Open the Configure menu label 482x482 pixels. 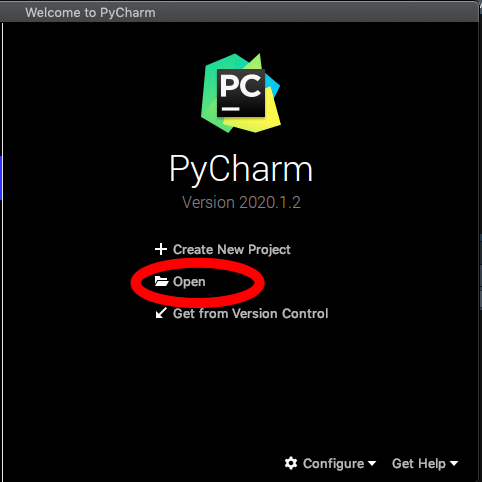[333, 464]
